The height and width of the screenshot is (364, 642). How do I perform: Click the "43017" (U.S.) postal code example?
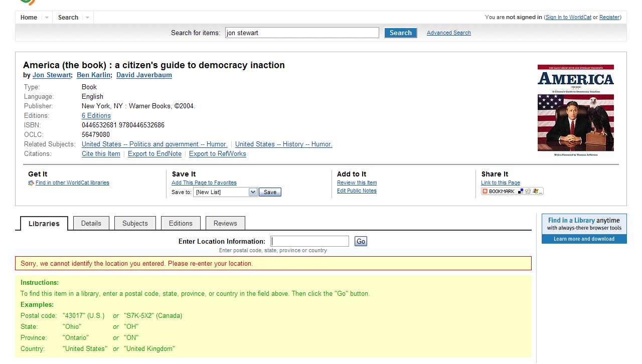(84, 316)
